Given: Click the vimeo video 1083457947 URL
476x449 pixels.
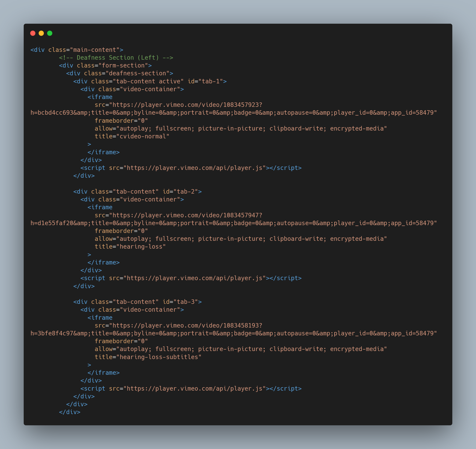Looking at the screenshot, I should tap(187, 215).
